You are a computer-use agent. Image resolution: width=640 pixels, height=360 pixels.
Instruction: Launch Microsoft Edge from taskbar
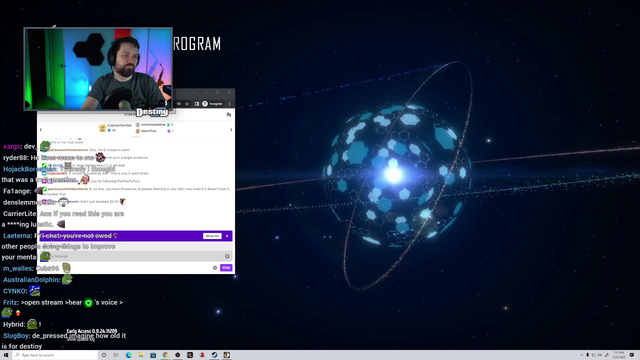[x=129, y=355]
